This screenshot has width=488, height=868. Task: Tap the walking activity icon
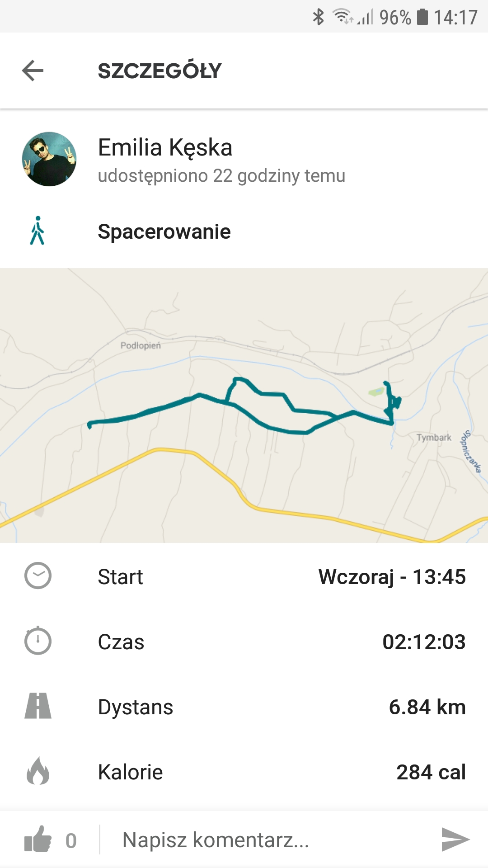click(38, 231)
